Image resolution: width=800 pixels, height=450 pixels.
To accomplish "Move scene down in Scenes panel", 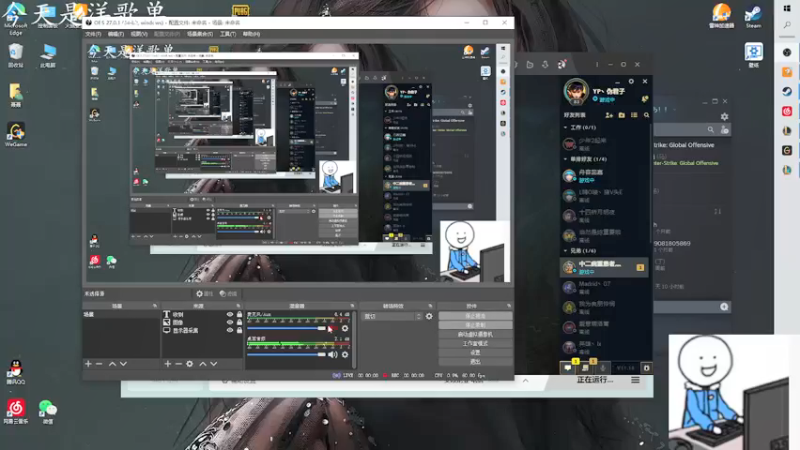I will click(123, 364).
